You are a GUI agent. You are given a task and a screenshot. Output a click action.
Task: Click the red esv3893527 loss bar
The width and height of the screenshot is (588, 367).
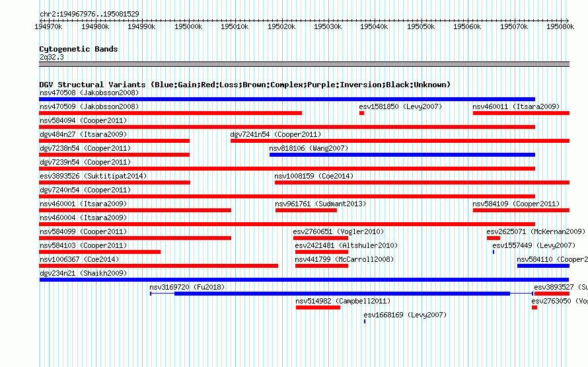pyautogui.click(x=552, y=294)
